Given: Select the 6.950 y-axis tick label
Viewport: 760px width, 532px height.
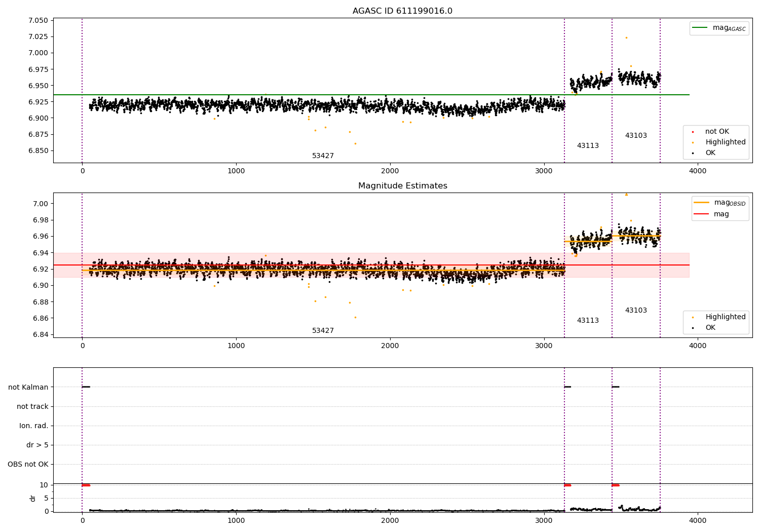Looking at the screenshot, I should (x=39, y=86).
